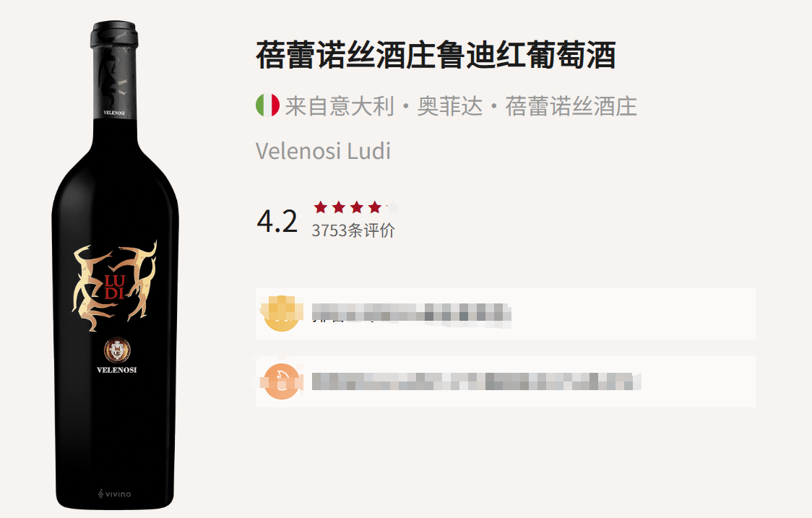Open the second blurred highlight row
812x518 pixels.
coord(506,381)
